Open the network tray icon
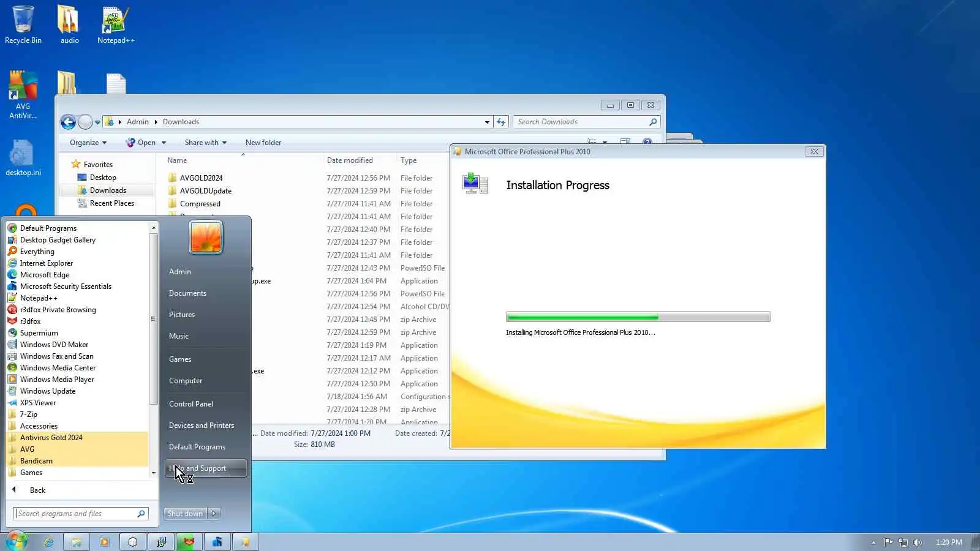This screenshot has width=980, height=551. point(903,542)
